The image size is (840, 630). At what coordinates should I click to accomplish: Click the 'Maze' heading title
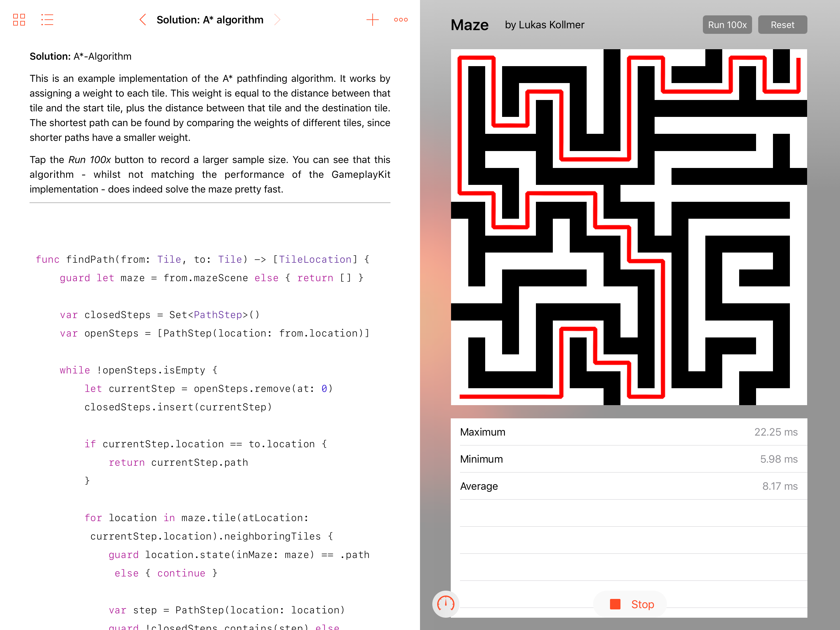point(470,25)
